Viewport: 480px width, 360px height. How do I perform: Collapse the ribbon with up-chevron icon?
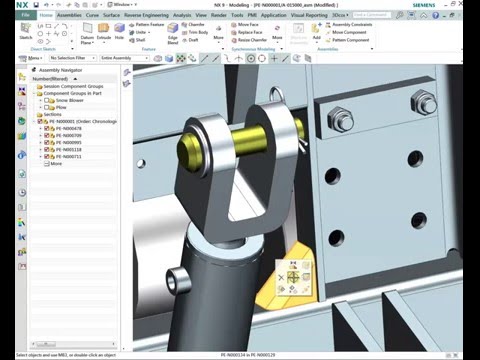click(x=423, y=15)
